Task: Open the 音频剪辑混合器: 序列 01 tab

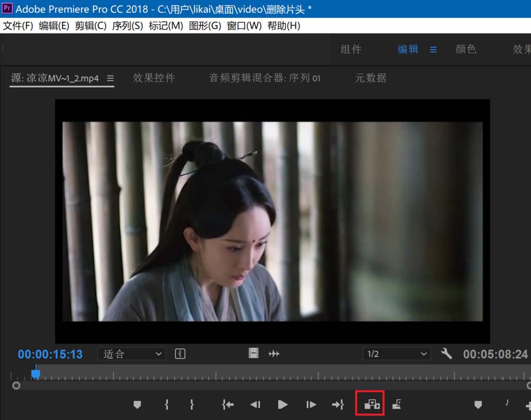Action: pos(264,78)
